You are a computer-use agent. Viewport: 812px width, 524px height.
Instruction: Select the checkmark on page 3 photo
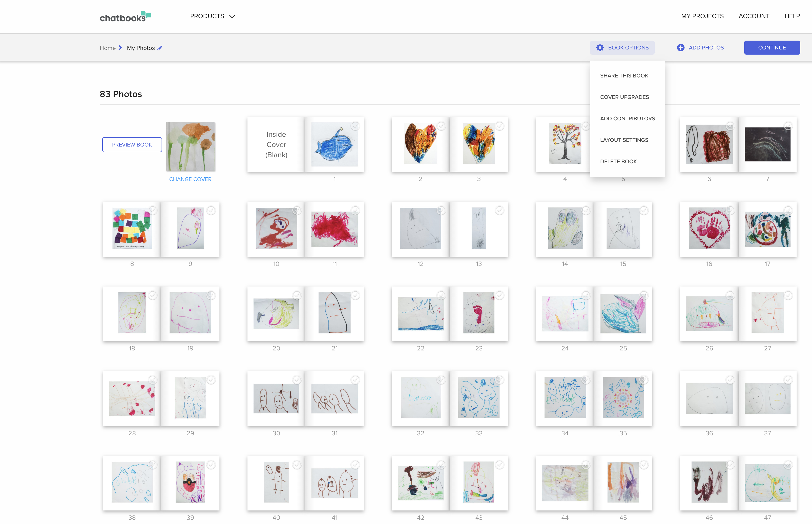499,126
